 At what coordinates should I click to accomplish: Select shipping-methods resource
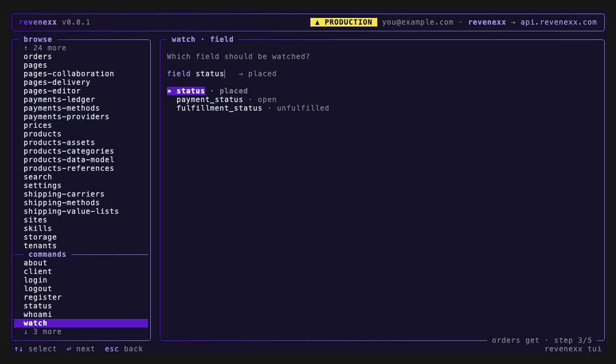(62, 203)
